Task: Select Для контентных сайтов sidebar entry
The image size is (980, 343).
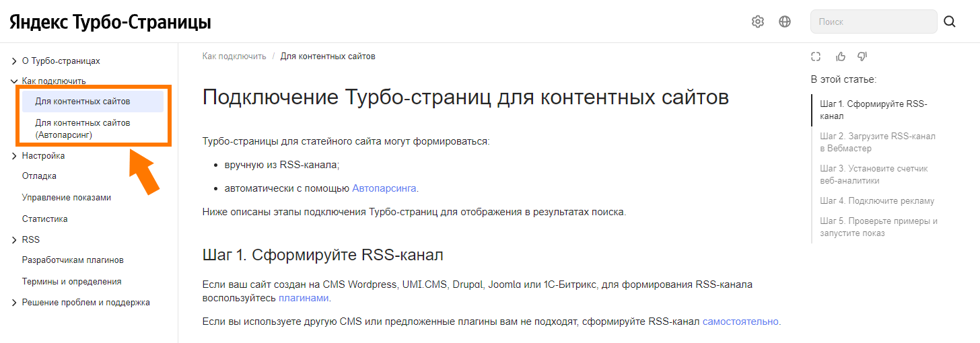Action: point(93,102)
